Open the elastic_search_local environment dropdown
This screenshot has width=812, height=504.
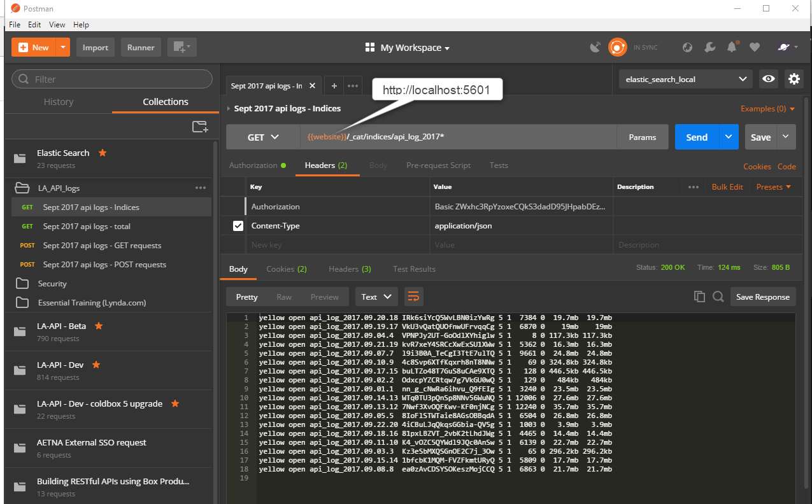pos(686,79)
